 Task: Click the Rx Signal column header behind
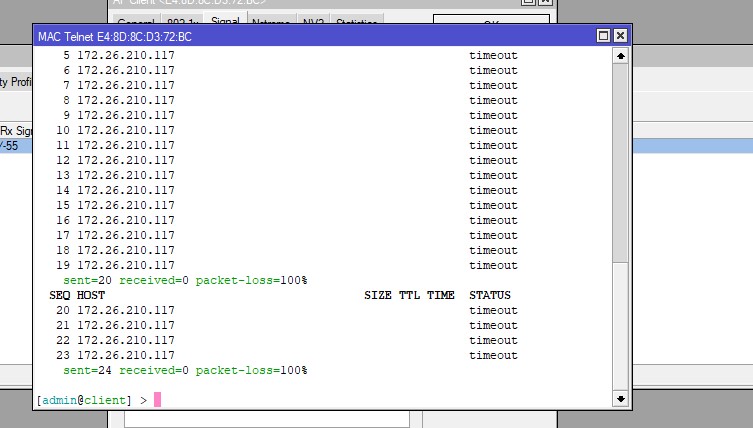click(16, 131)
